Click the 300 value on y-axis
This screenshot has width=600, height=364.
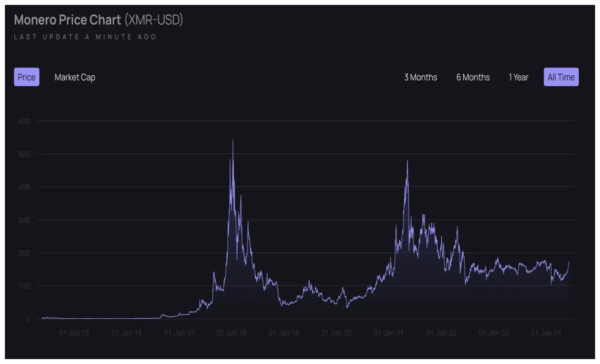23,220
